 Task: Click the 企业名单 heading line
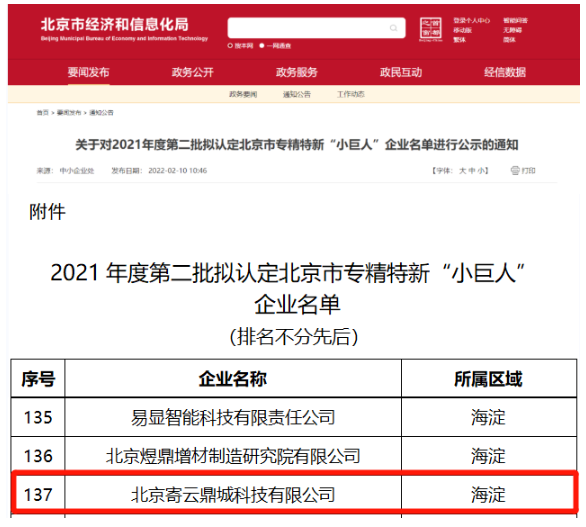297,304
